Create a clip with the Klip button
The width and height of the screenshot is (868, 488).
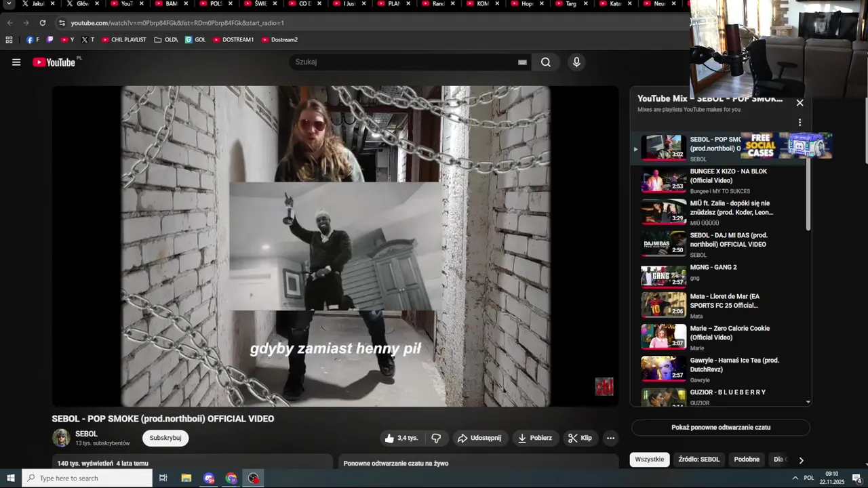580,438
